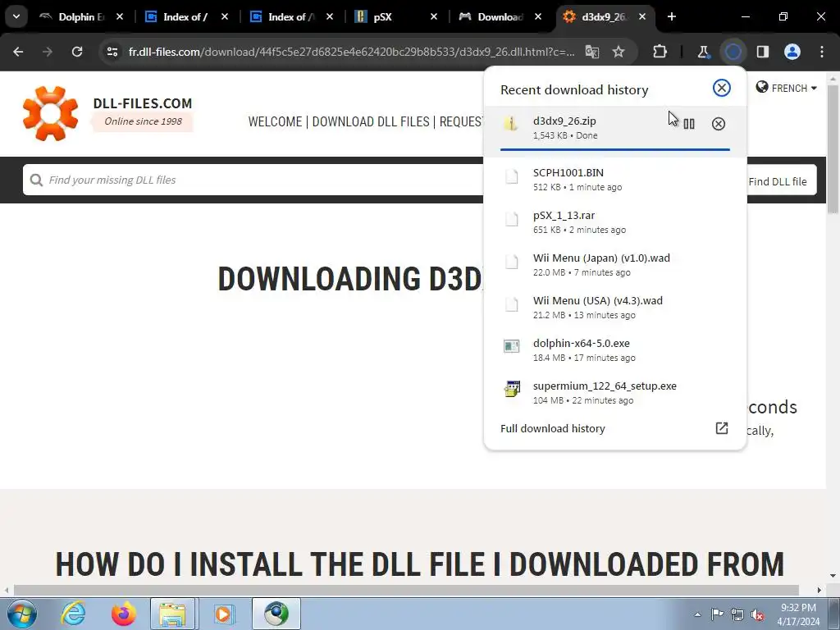Open the Action Center flag icon

(717, 614)
